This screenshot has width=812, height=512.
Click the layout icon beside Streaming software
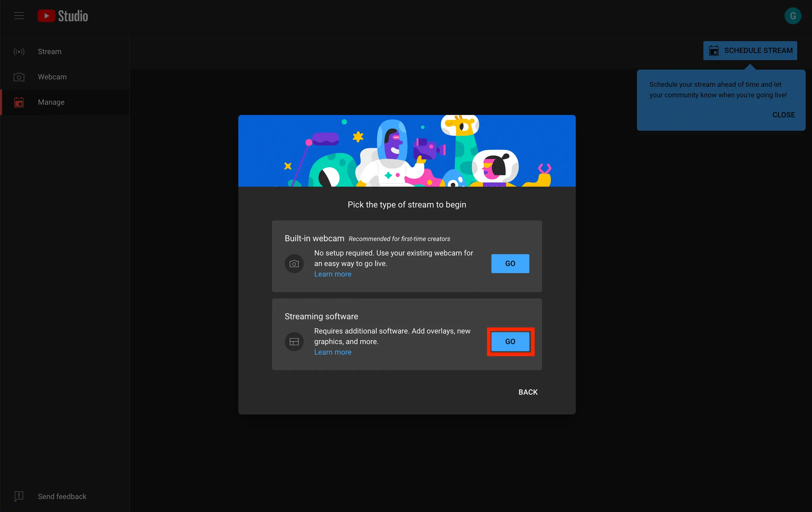(294, 342)
